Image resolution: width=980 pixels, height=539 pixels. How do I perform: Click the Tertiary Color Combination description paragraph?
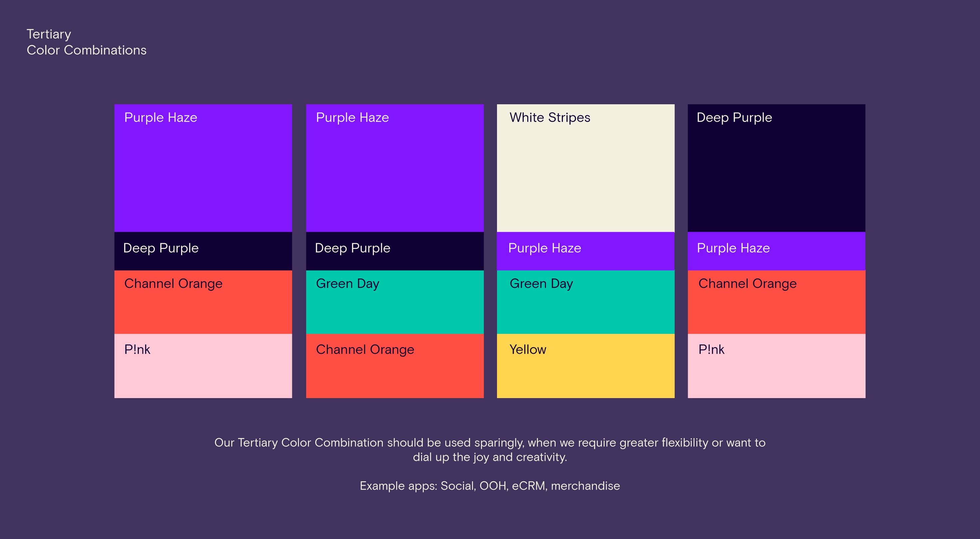490,449
